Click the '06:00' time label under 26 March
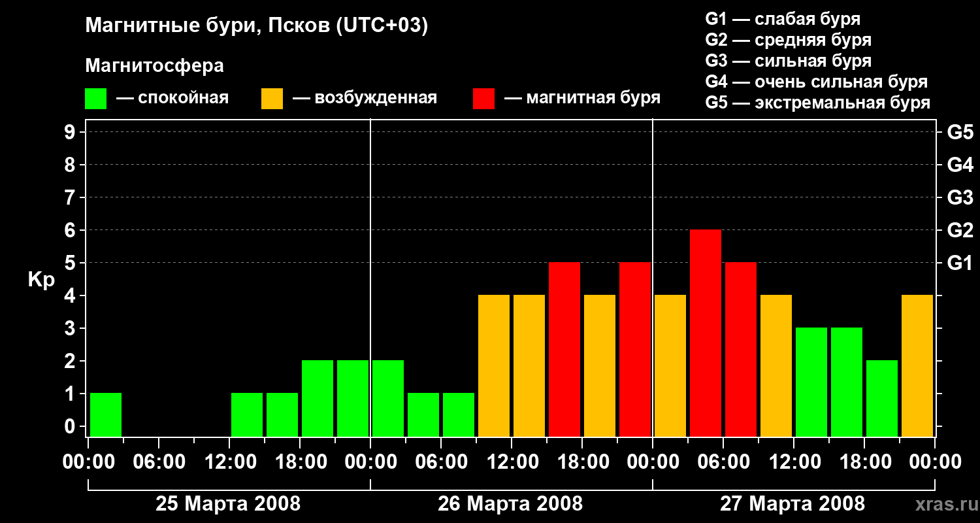Screen dimensions: 980x523 [x=441, y=462]
